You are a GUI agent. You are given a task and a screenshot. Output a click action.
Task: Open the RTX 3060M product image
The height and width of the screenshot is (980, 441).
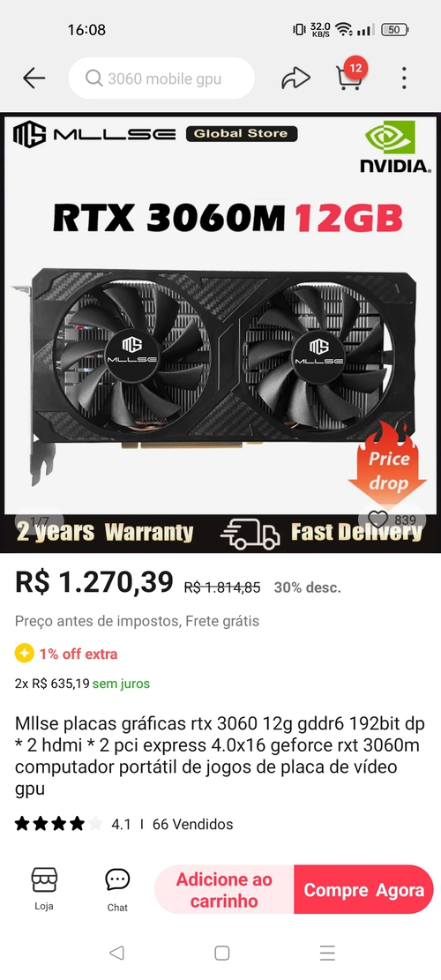[x=220, y=333]
